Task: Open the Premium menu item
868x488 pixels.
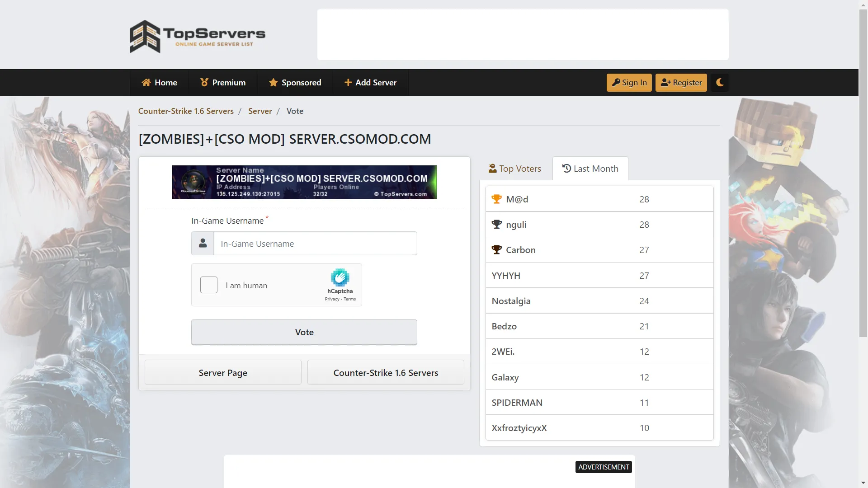Action: [223, 83]
